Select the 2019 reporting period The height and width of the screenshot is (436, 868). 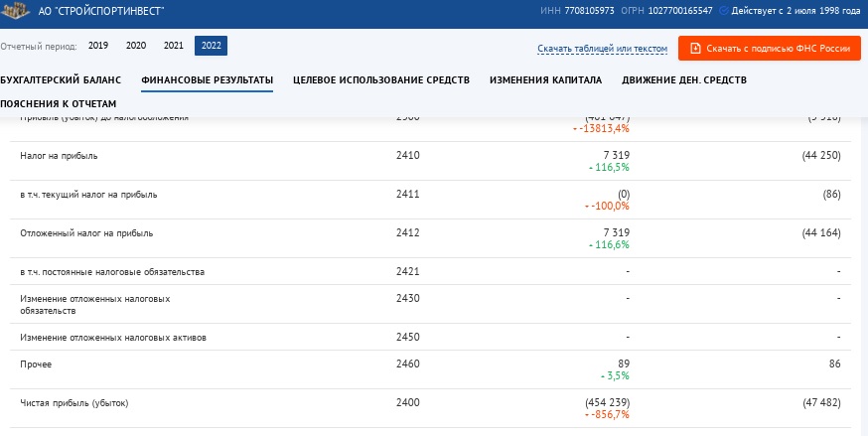click(x=98, y=47)
